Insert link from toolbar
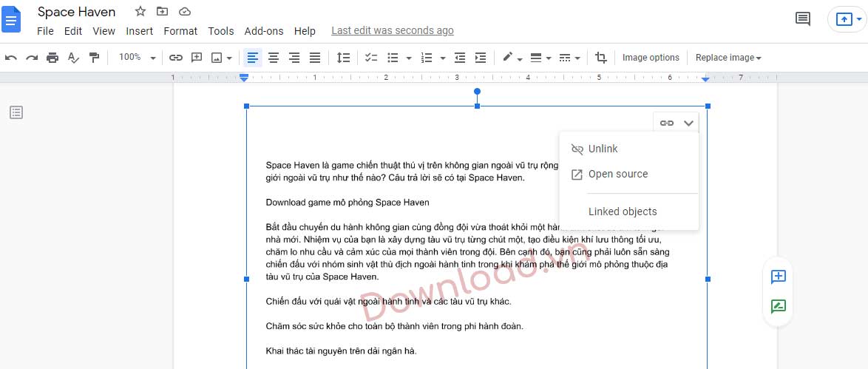868x369 pixels. pyautogui.click(x=175, y=58)
